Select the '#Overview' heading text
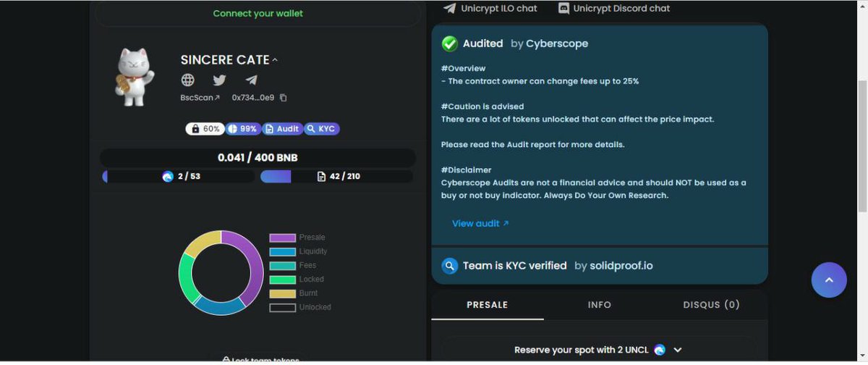This screenshot has height=365, width=868. [x=463, y=68]
